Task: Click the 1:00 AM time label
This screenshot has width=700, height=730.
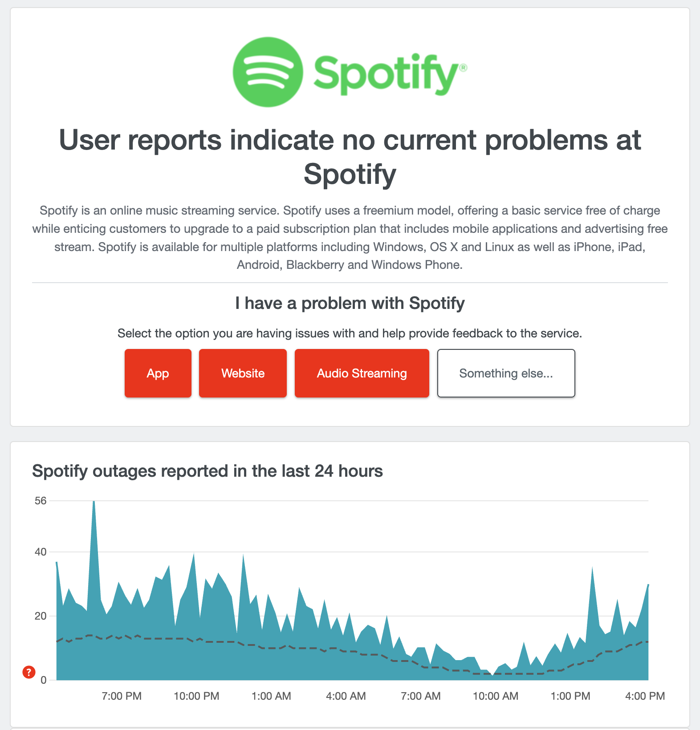Action: (271, 696)
